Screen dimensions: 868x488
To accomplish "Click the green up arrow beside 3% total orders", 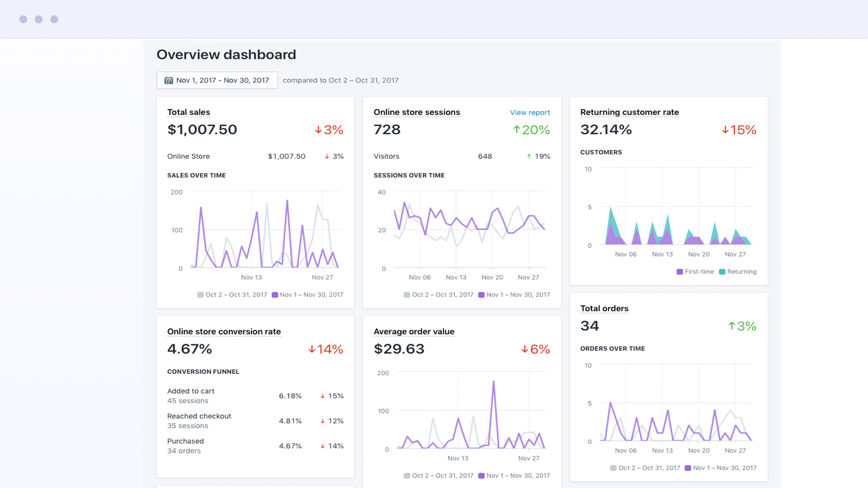I will coord(731,326).
